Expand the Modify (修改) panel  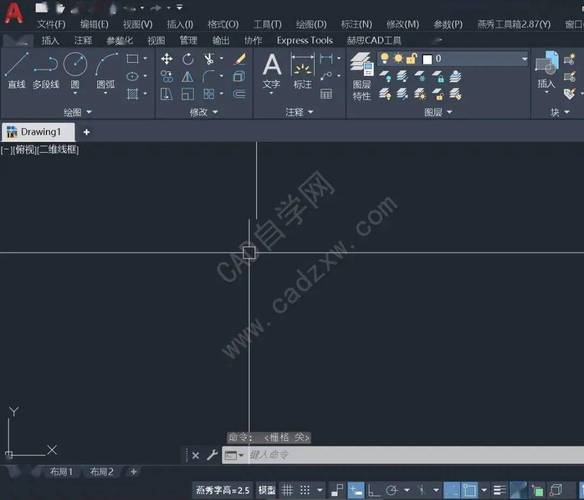(x=203, y=112)
